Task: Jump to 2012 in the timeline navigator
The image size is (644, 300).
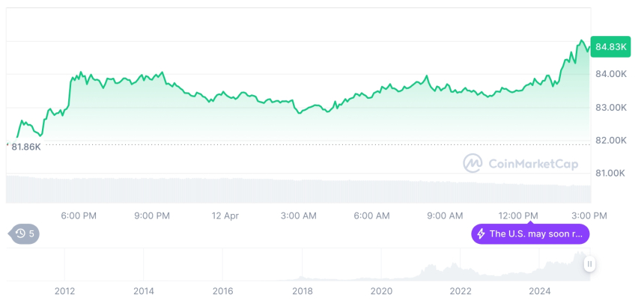Action: (64, 291)
